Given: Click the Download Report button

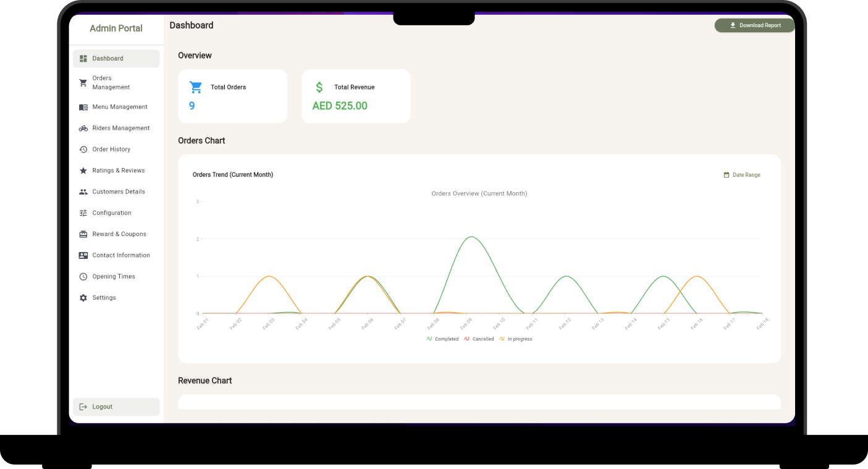Looking at the screenshot, I should (x=754, y=25).
